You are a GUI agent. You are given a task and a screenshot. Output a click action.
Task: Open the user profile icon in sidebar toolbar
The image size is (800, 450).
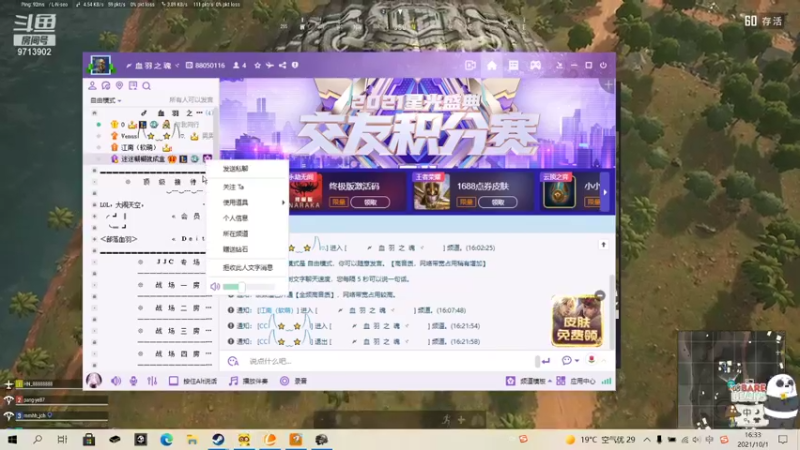[x=92, y=86]
